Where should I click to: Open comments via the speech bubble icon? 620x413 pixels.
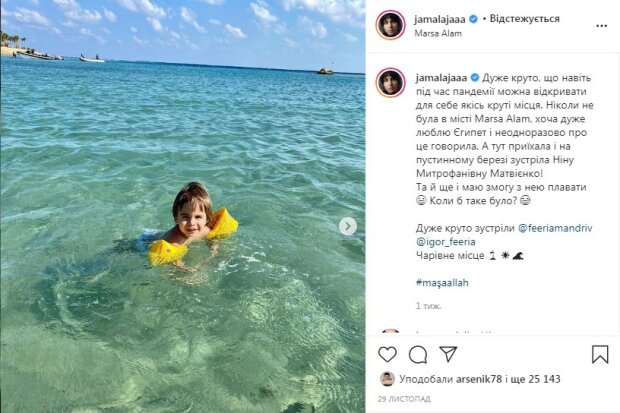tap(418, 354)
